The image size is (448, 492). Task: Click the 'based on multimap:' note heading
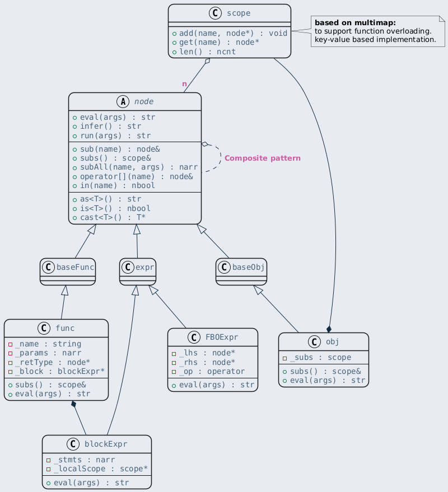pyautogui.click(x=355, y=22)
